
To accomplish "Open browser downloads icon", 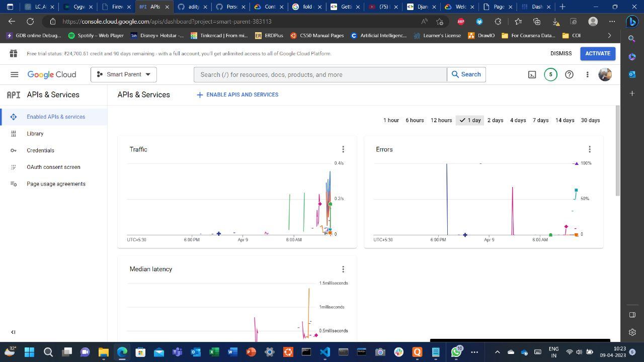I will [x=555, y=21].
